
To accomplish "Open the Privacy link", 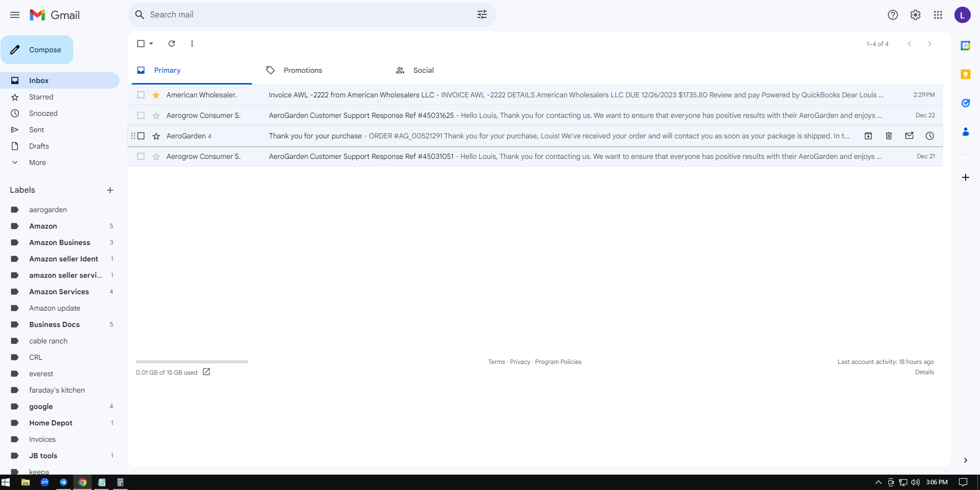I will click(x=520, y=362).
